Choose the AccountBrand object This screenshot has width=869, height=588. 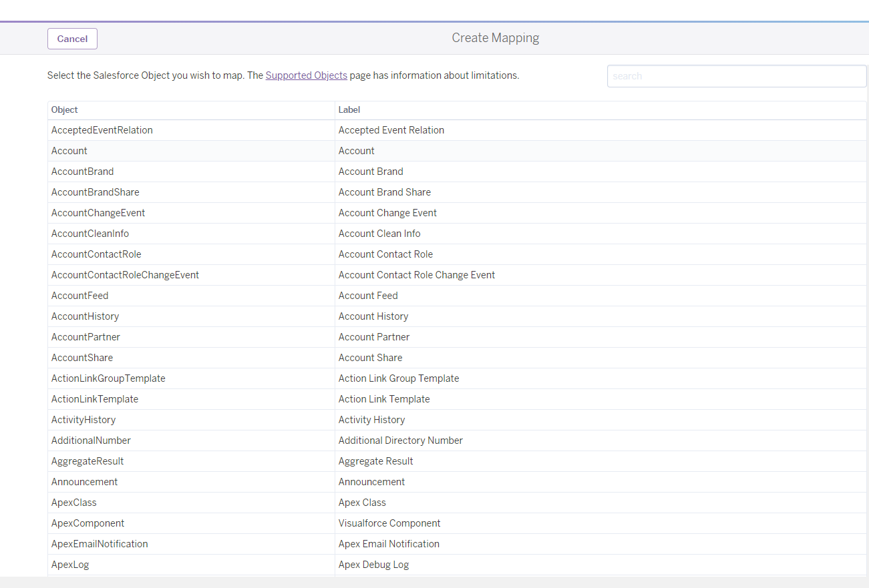click(x=83, y=172)
